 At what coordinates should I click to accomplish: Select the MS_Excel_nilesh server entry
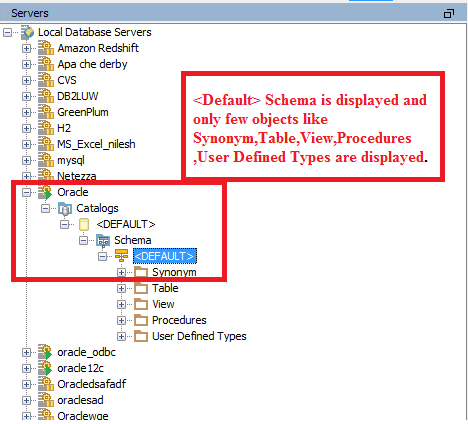(96, 144)
